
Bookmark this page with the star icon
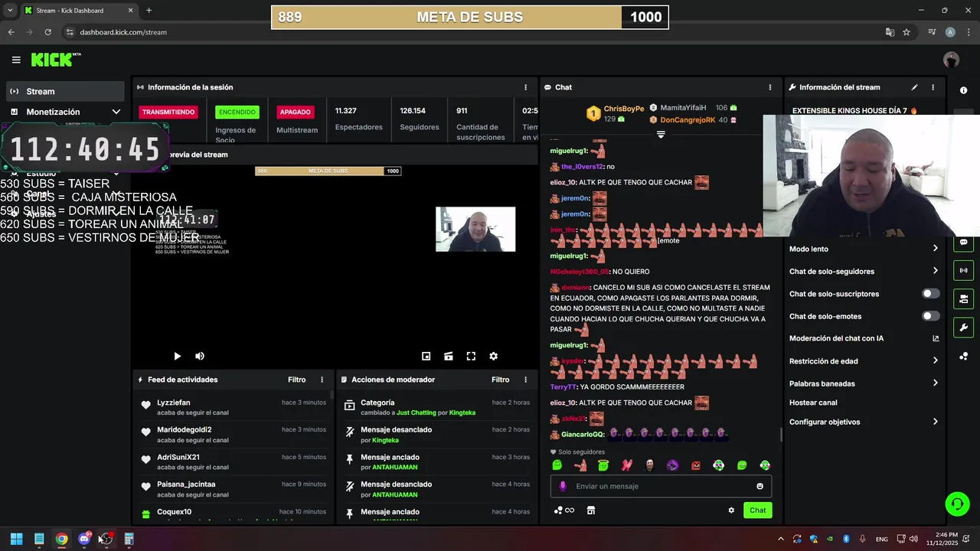point(906,32)
